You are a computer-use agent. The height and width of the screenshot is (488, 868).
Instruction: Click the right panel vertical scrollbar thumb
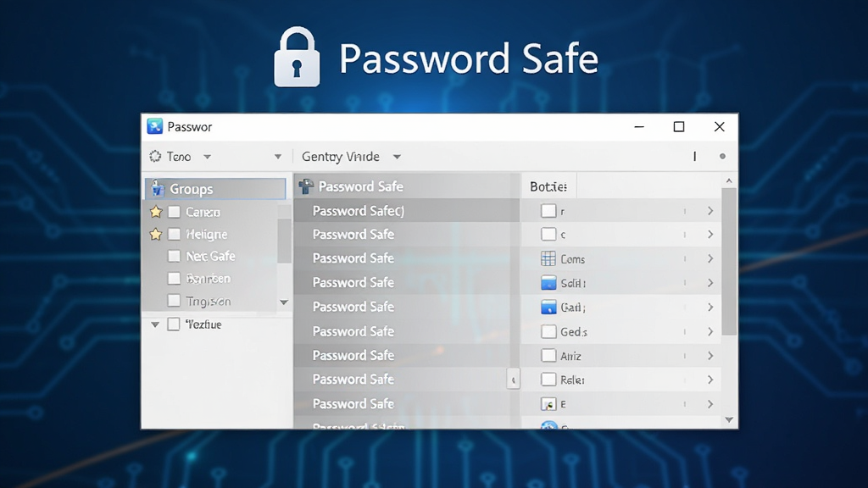(x=729, y=261)
